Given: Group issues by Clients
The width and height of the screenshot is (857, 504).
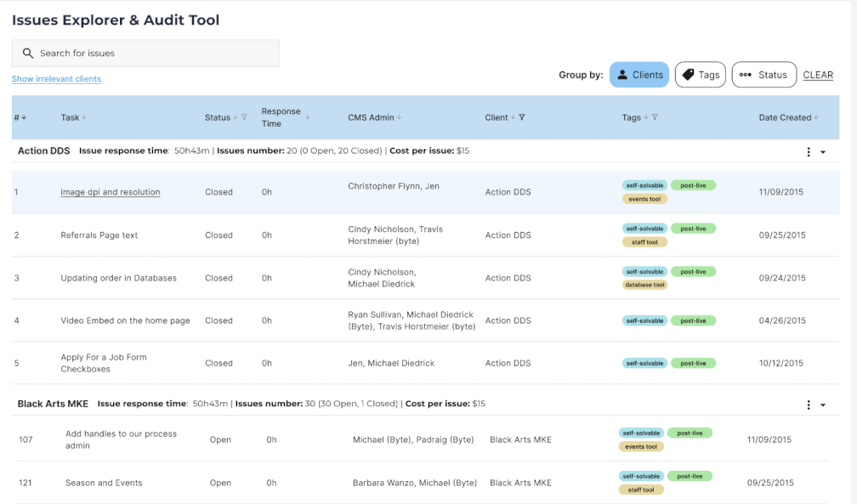Looking at the screenshot, I should click(639, 75).
